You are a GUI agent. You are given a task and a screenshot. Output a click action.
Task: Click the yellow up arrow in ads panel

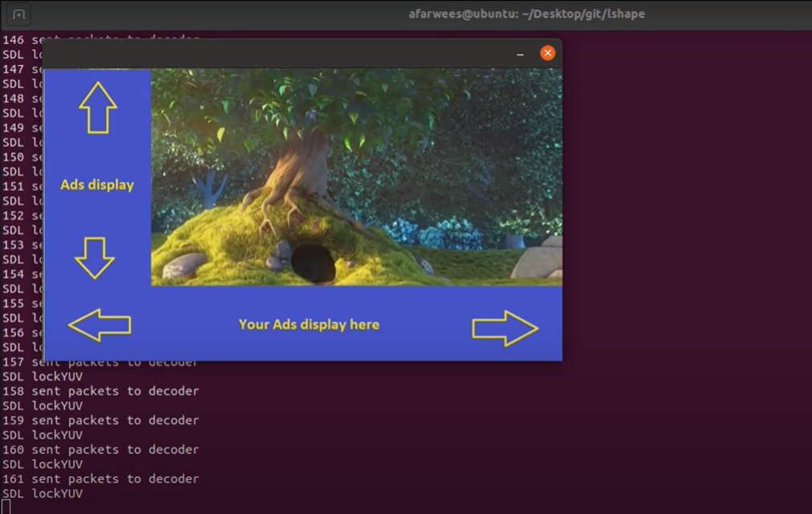click(98, 108)
